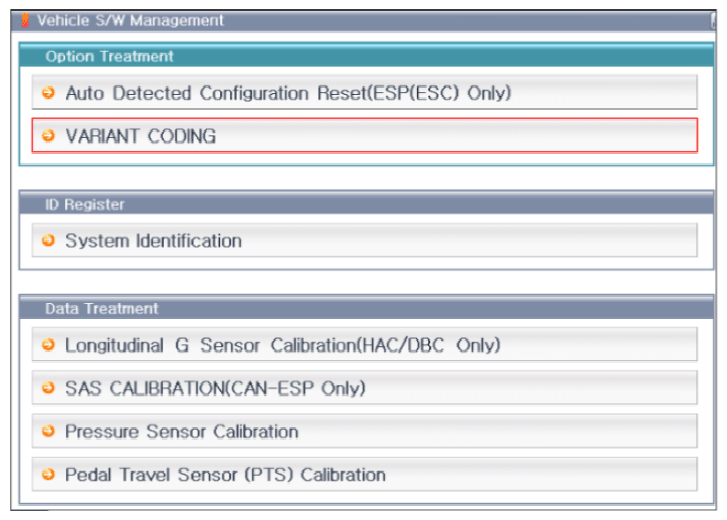Click the Vehicle S/W Management title bar icon
Viewport: 727px width, 520px height.
26,20
